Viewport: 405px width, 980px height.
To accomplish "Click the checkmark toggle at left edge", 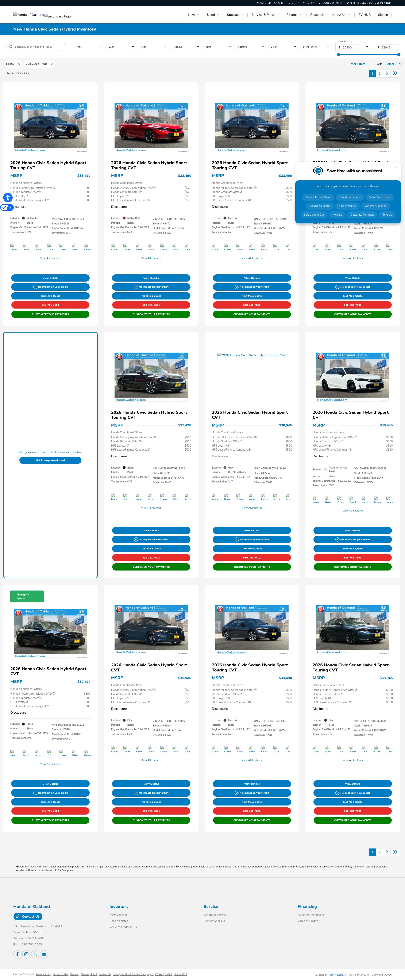I will tap(4, 208).
